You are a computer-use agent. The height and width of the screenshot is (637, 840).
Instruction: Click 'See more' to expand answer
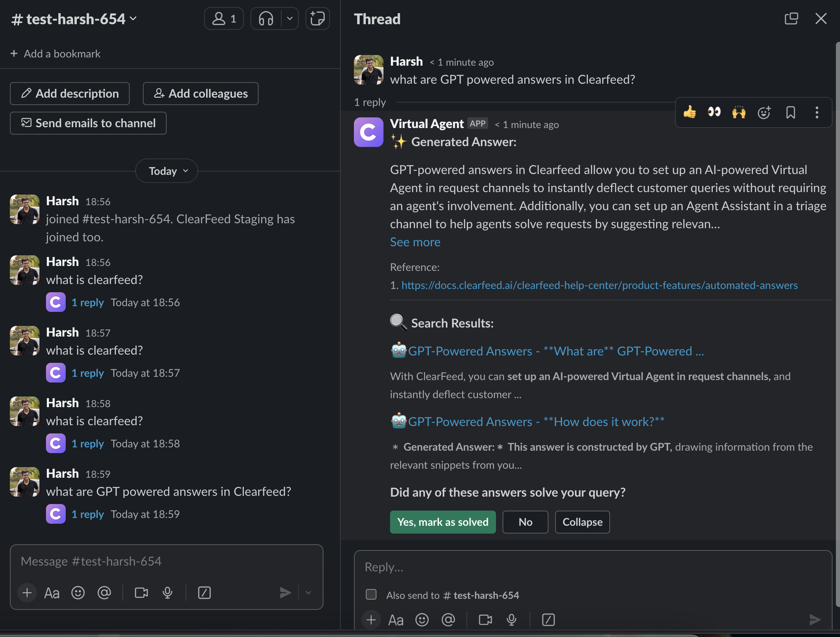pos(415,242)
